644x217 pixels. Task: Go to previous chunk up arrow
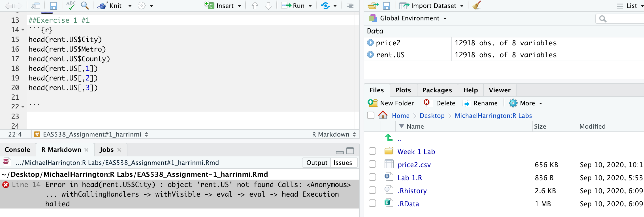click(255, 6)
